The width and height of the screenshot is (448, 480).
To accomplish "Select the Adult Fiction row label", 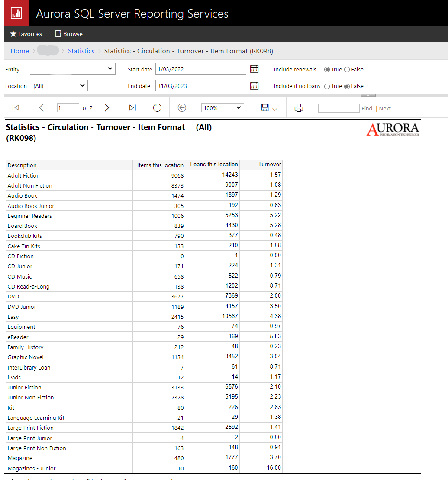I will (23, 176).
